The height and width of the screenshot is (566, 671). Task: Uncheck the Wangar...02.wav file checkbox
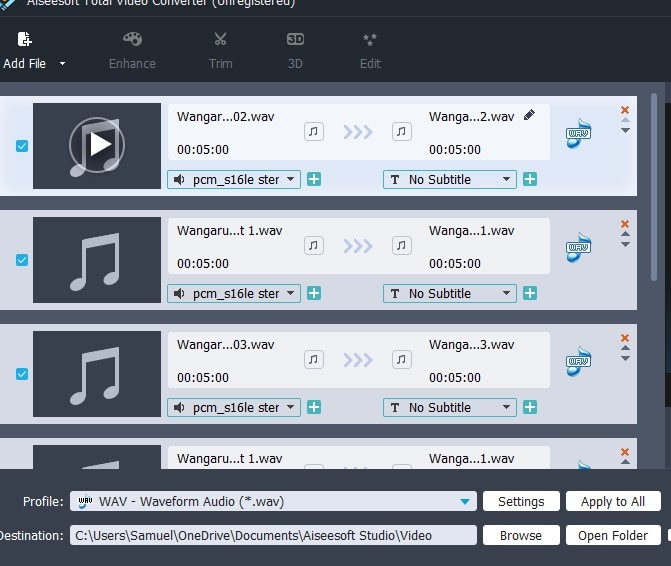coord(22,146)
